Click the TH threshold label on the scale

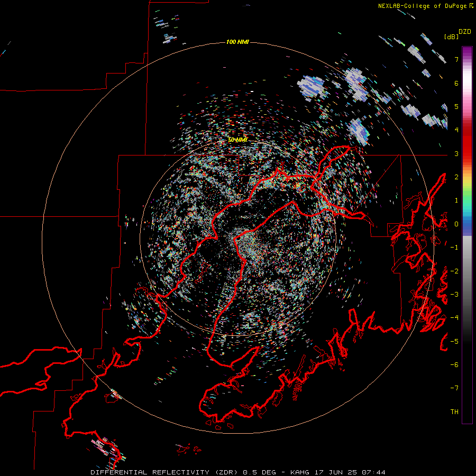point(454,412)
